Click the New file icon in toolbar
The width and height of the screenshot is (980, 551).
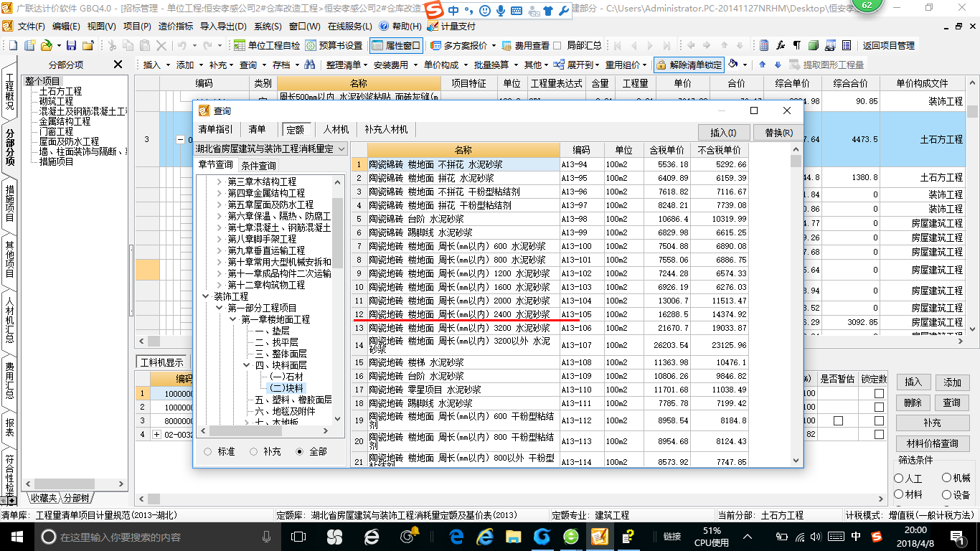12,45
